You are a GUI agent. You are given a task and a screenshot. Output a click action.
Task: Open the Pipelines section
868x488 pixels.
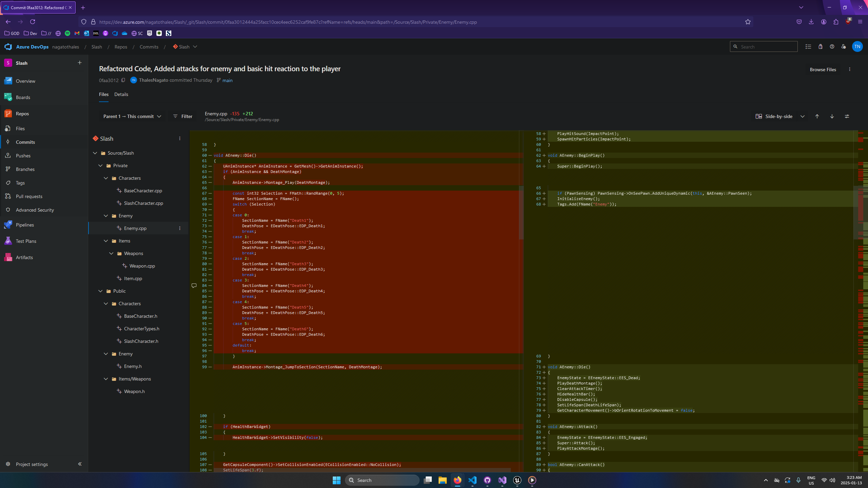[25, 225]
